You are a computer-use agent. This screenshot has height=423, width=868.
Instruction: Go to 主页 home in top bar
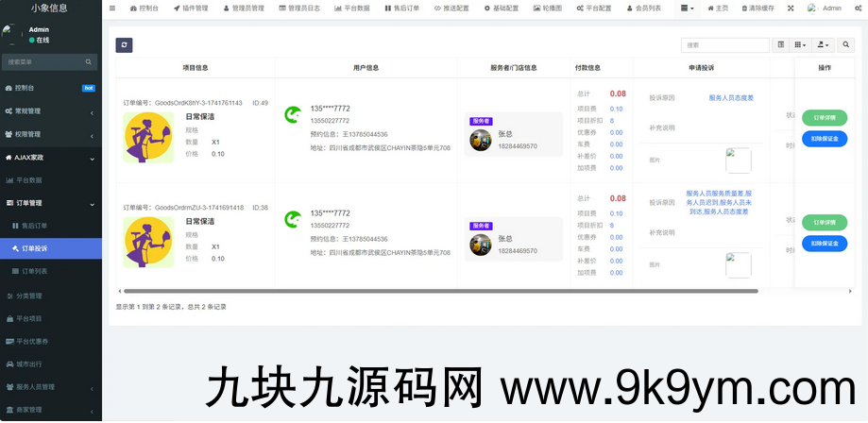pos(717,8)
